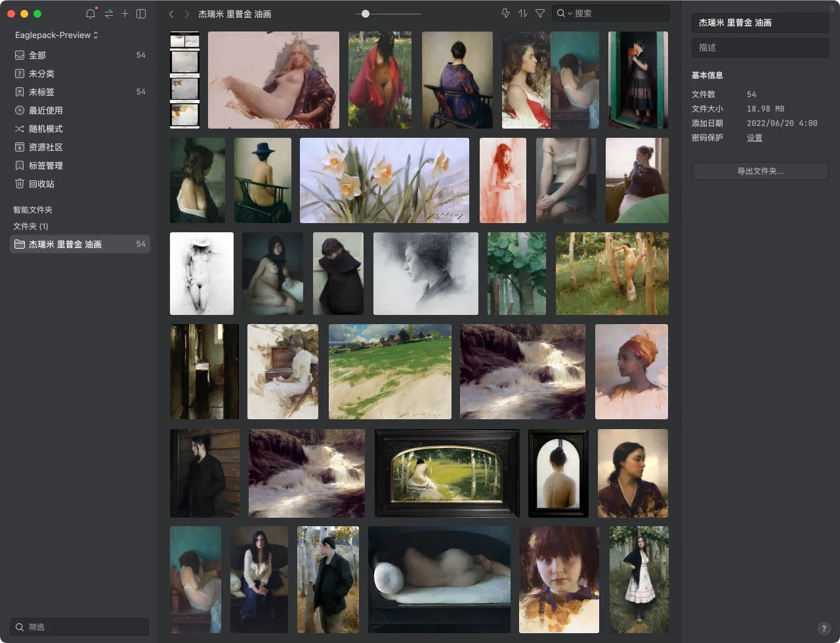Select the seated woman in blue kimono thumbnail
840x643 pixels.
click(x=457, y=80)
